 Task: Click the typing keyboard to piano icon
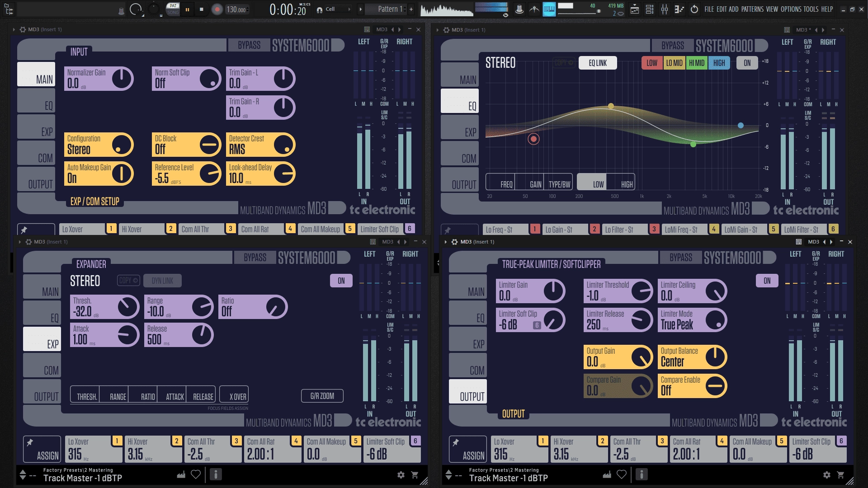tap(549, 9)
